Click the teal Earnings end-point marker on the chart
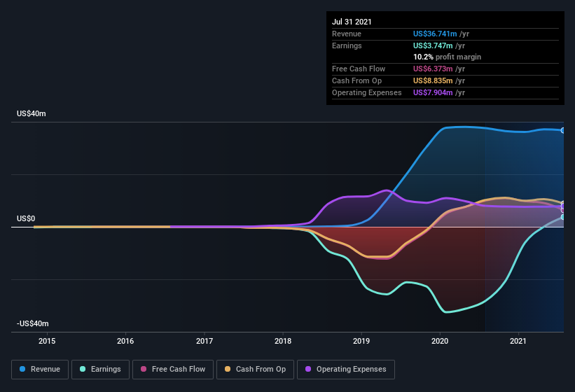The image size is (575, 392). coord(563,217)
